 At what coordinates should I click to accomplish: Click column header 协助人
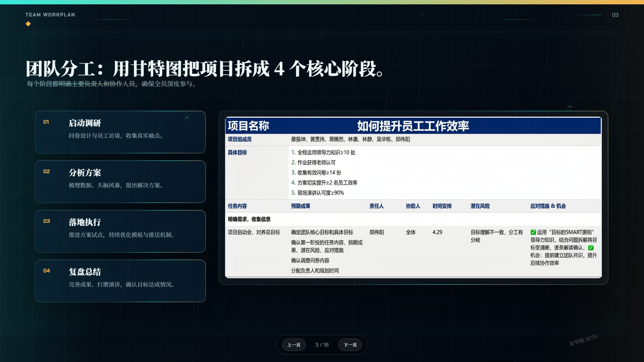413,206
